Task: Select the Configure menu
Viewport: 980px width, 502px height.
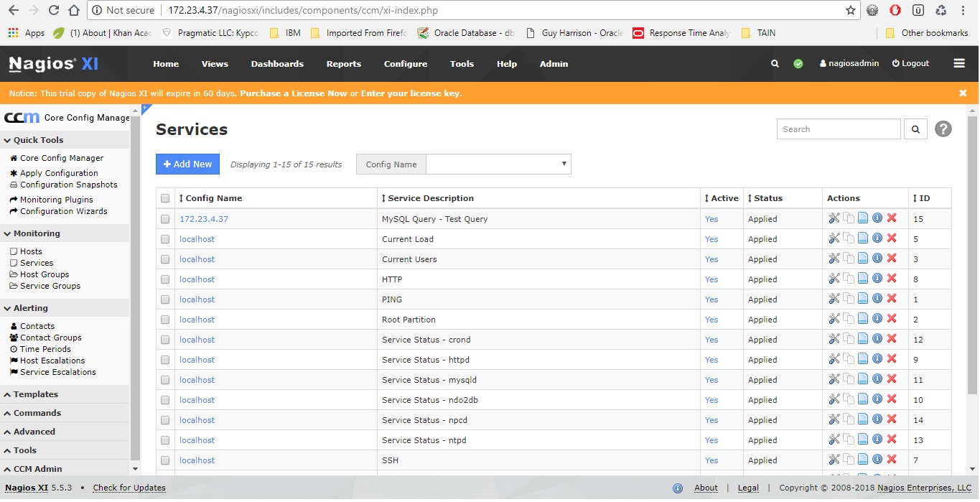Action: [x=406, y=64]
